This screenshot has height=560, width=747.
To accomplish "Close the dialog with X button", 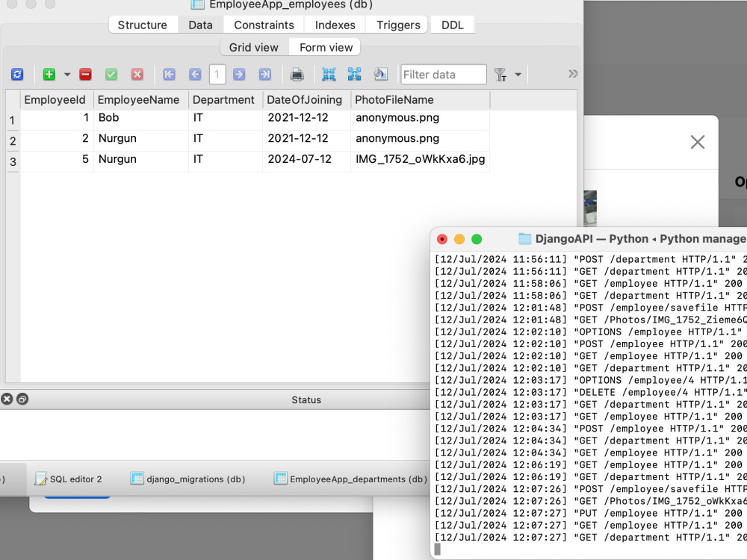I will click(698, 142).
